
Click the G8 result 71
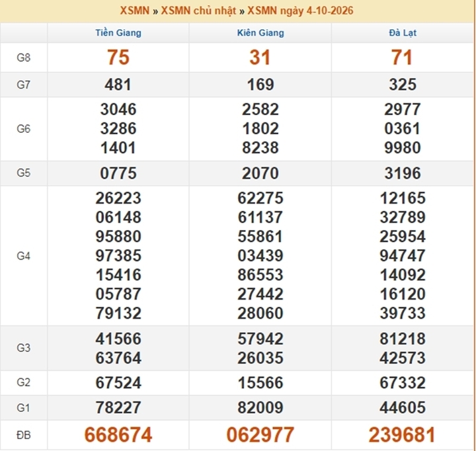[402, 58]
